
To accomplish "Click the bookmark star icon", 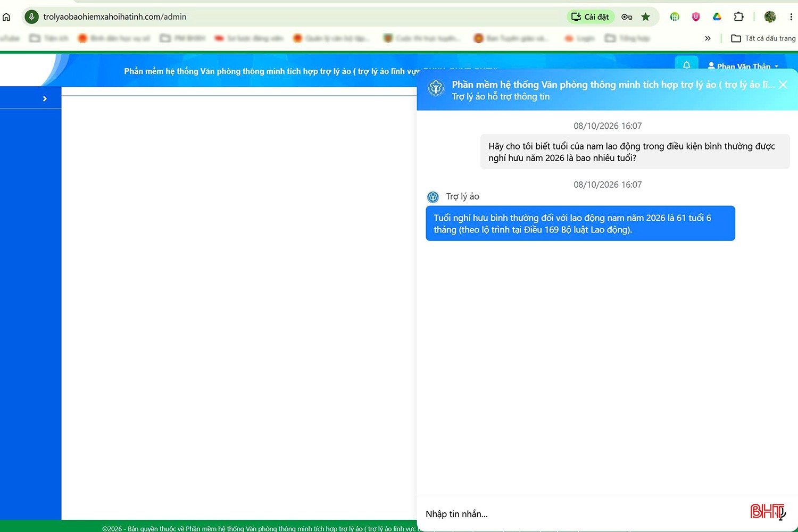I will [646, 17].
